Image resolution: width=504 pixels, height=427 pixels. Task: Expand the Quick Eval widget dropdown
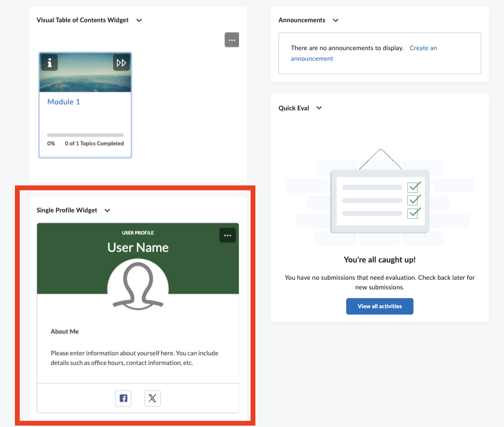pyautogui.click(x=319, y=108)
